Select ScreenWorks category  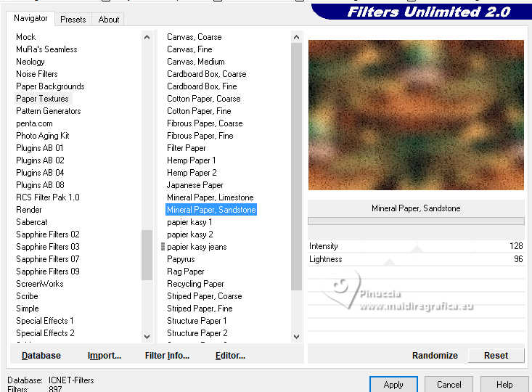pos(40,284)
